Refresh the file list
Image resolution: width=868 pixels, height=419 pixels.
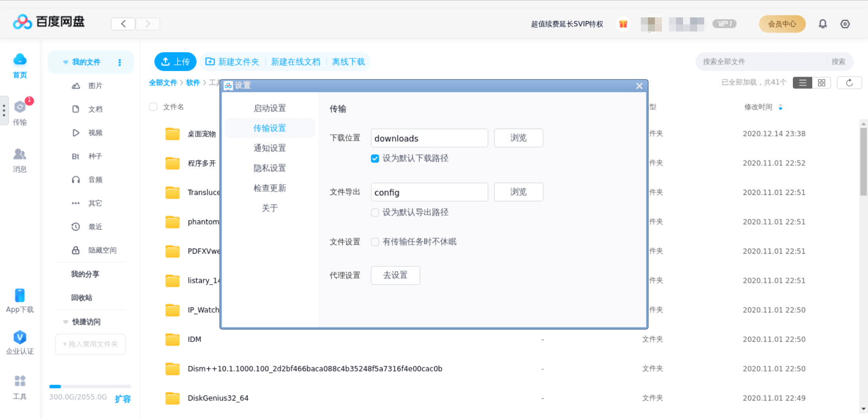point(849,83)
